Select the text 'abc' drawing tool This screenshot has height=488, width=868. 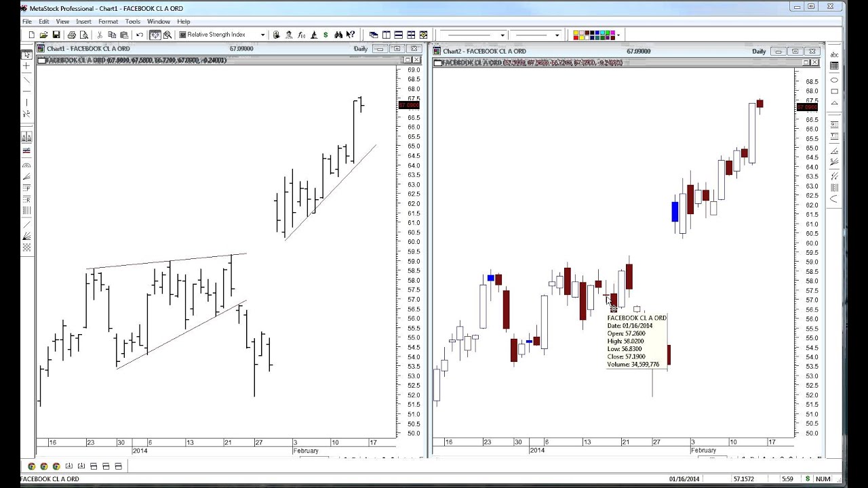click(834, 55)
